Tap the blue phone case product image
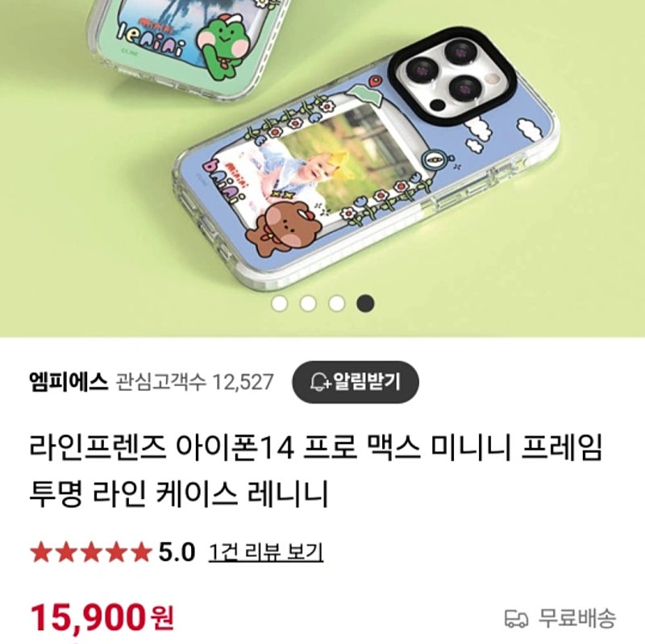Viewport: 645px width, 644px height. pyautogui.click(x=366, y=160)
